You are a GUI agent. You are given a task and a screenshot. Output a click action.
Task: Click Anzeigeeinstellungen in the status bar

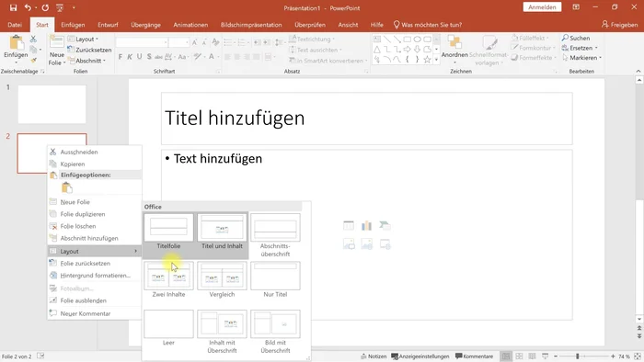tap(420, 356)
